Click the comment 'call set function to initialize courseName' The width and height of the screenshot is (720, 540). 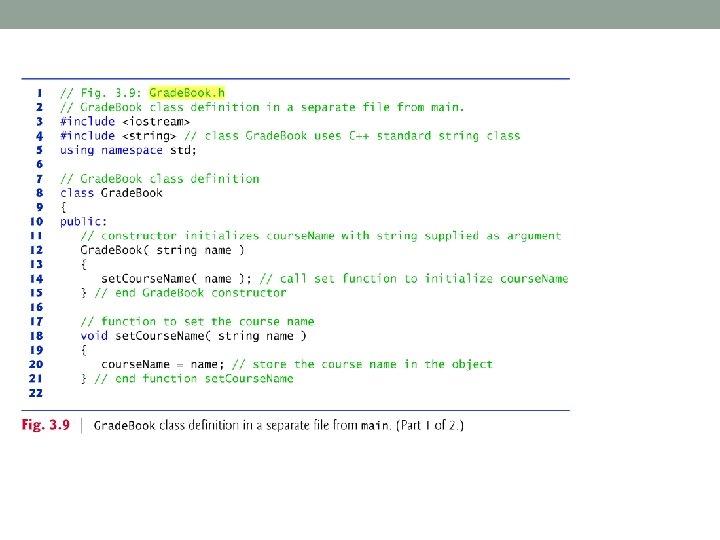coord(424,279)
